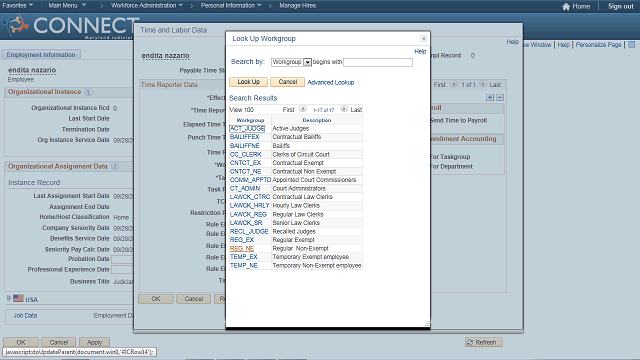Open the Search by Workgroup dropdown
This screenshot has width=640, height=360.
point(307,62)
